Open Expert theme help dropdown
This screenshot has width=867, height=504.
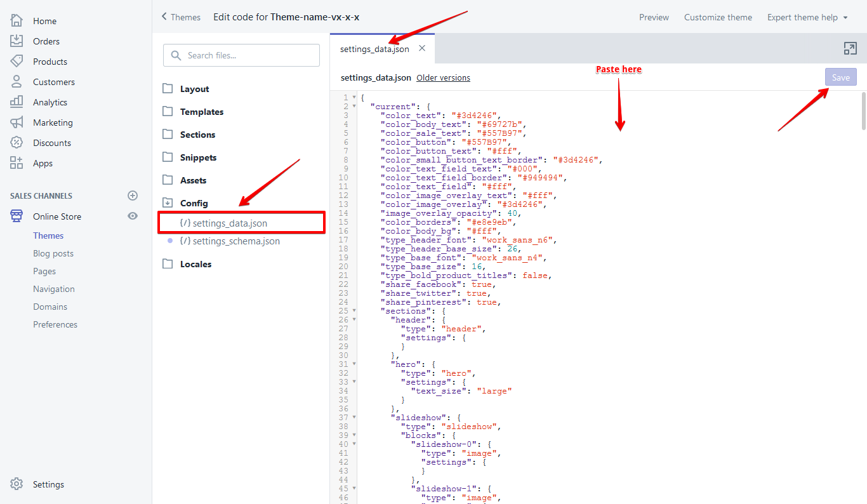tap(807, 17)
